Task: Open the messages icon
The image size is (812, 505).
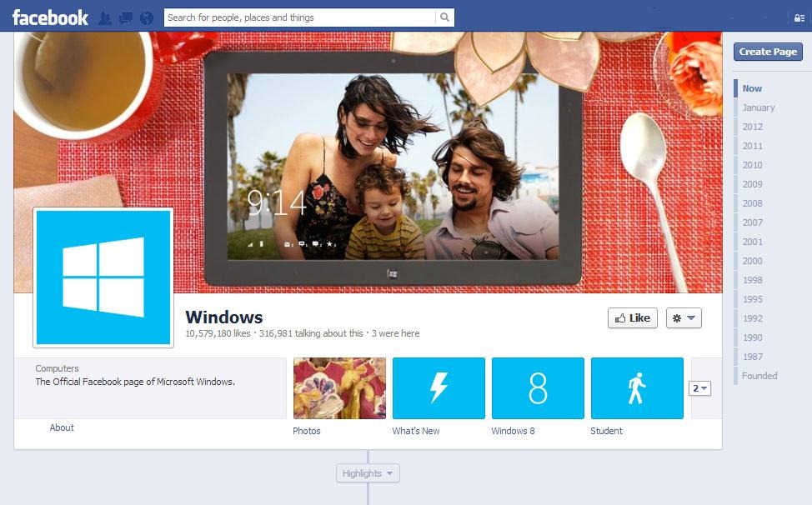Action: pyautogui.click(x=126, y=18)
